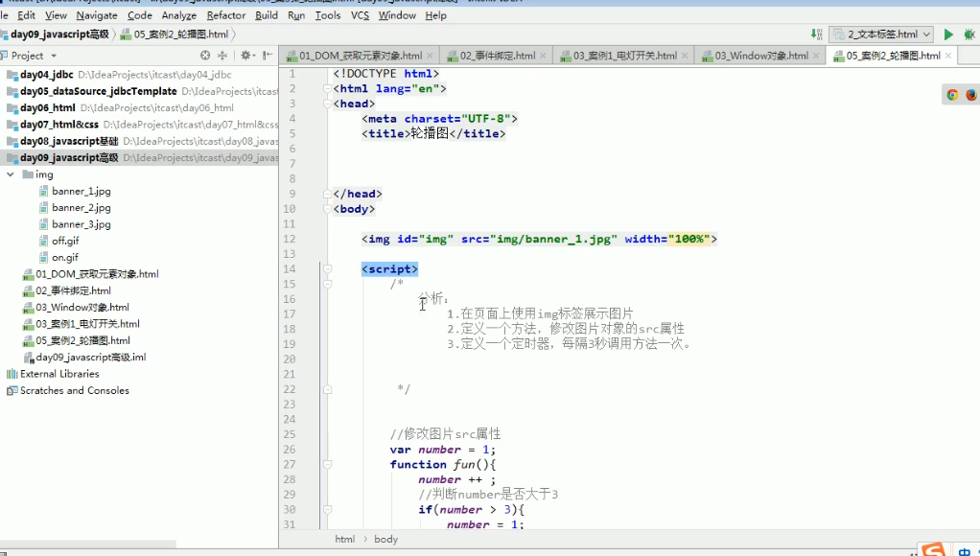
Task: Open 02_事件绑定.html in project tree
Action: pos(73,290)
